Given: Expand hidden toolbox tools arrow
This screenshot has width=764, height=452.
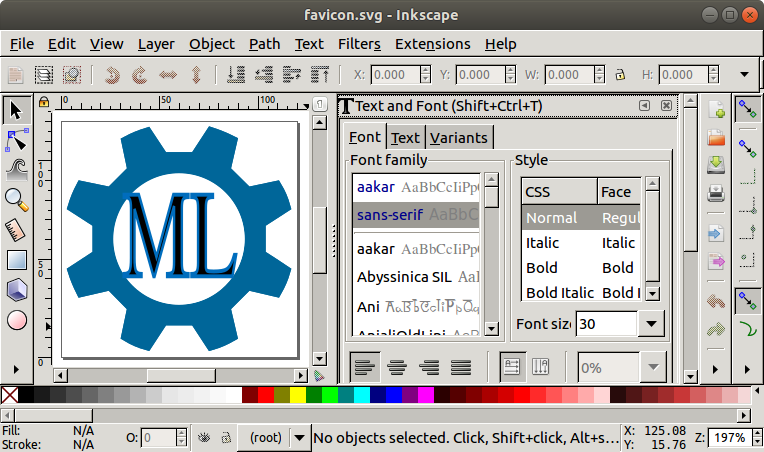Looking at the screenshot, I should pyautogui.click(x=16, y=369).
